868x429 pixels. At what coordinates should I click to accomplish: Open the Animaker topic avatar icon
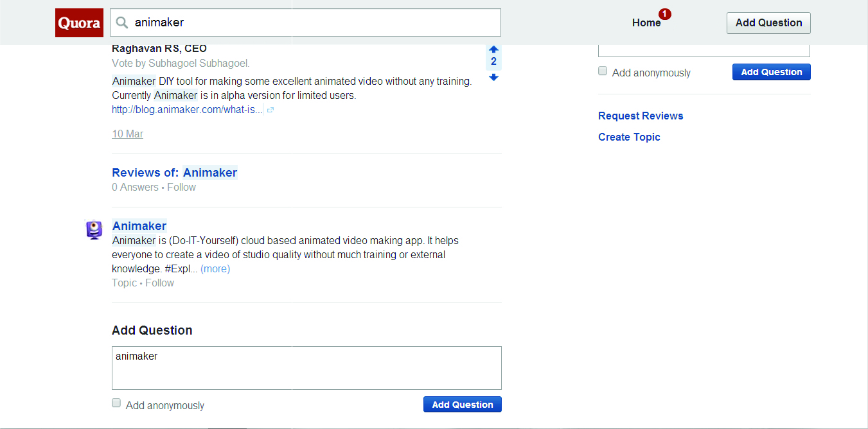click(x=94, y=230)
